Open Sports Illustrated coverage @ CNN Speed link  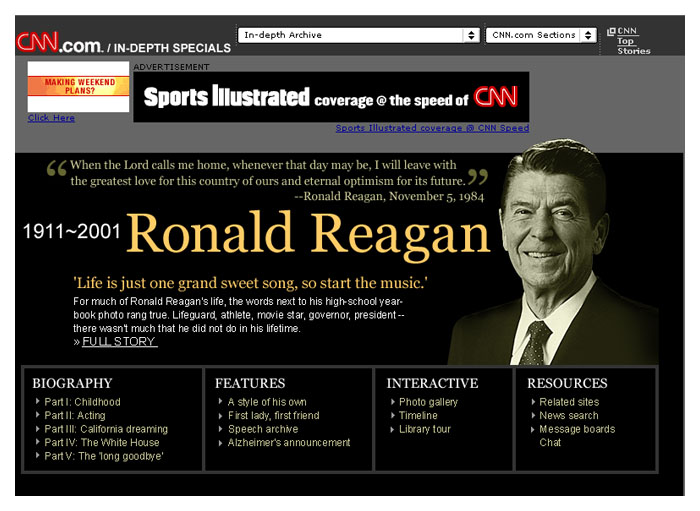click(432, 128)
